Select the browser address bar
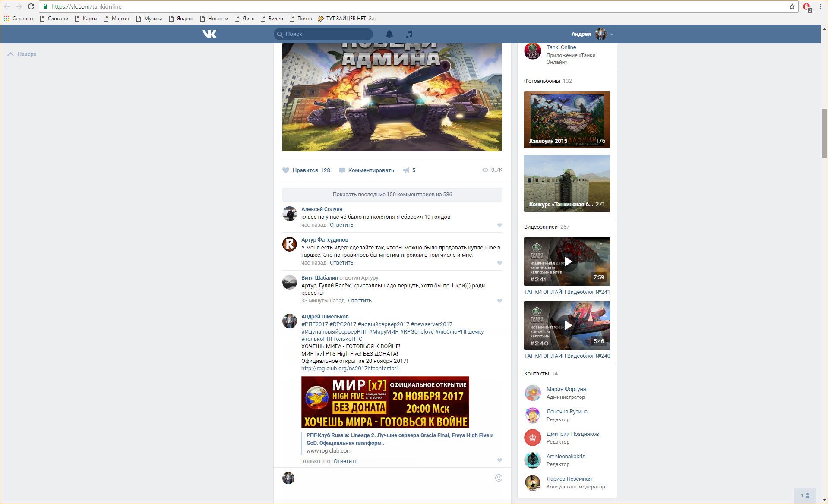Screen dimensions: 828x504 pyautogui.click(x=414, y=6)
